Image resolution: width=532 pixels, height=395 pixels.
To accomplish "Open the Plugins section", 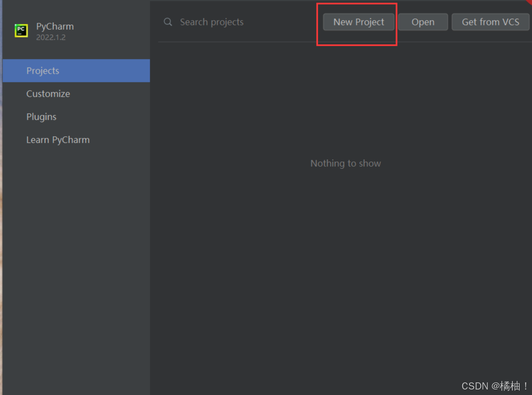I will pyautogui.click(x=41, y=117).
